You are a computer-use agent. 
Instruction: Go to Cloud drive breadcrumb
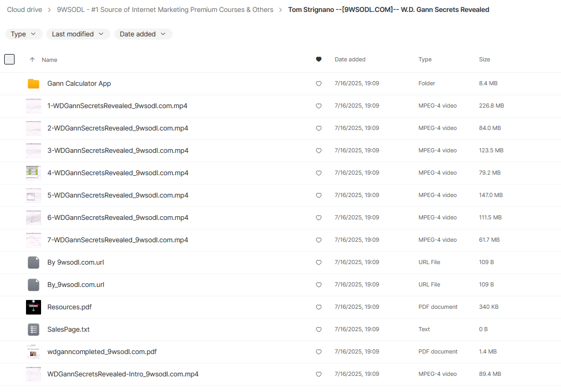point(24,10)
